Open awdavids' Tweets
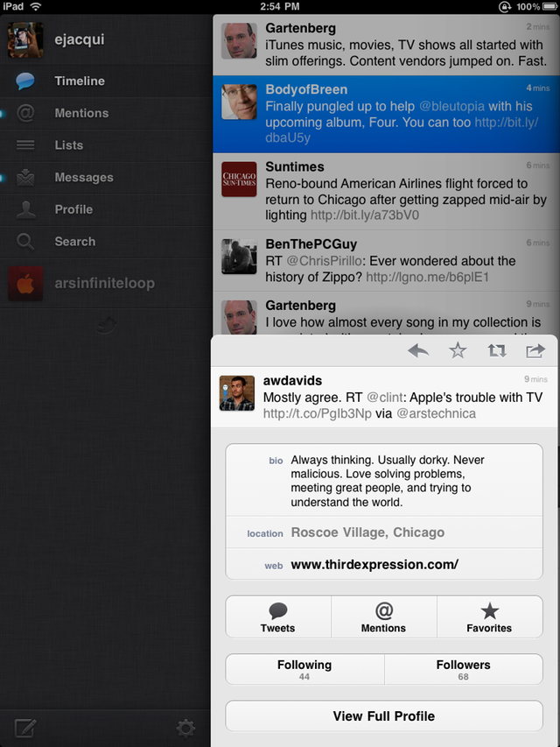This screenshot has width=560, height=747. (278, 617)
